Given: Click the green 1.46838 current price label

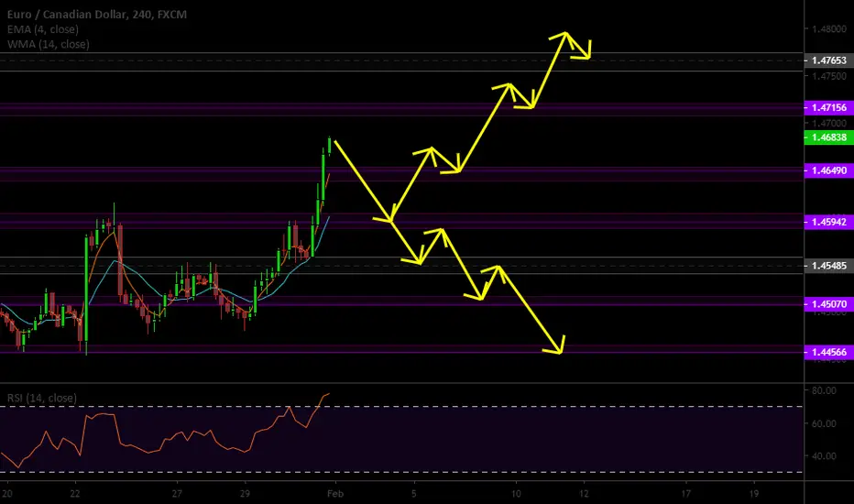Looking at the screenshot, I should pos(829,137).
